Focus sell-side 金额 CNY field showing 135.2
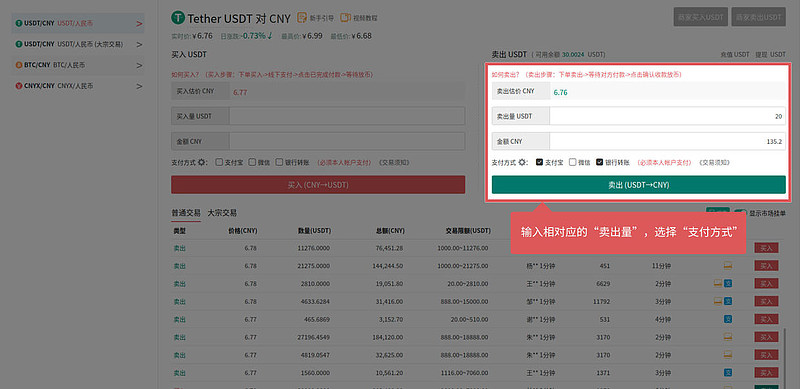Viewport: 800px width, 389px height. tap(667, 141)
